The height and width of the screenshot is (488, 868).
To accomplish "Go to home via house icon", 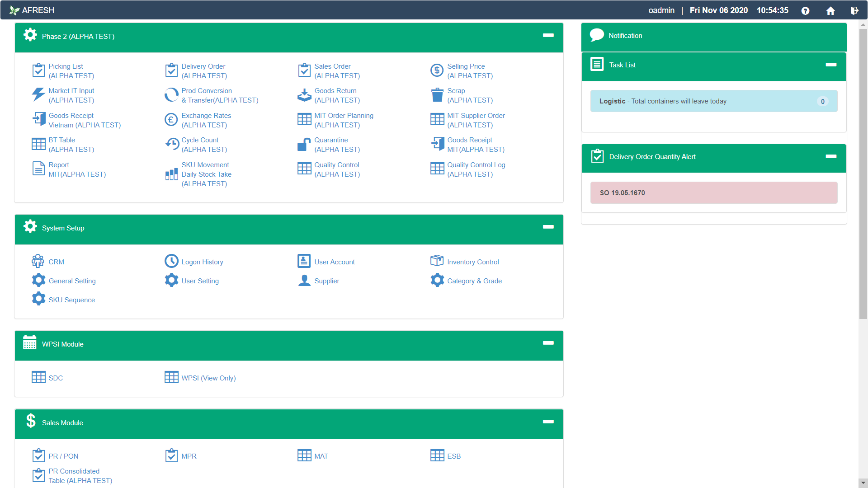I will (830, 10).
